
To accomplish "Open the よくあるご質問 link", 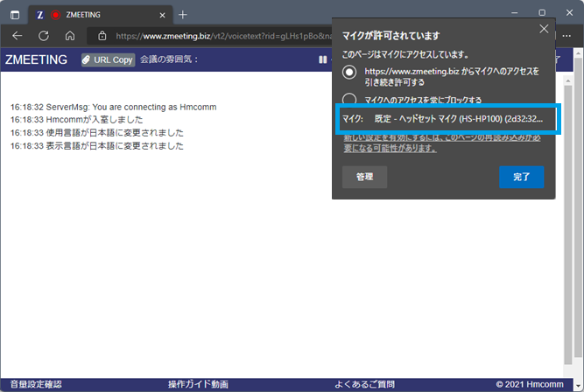I will point(364,384).
